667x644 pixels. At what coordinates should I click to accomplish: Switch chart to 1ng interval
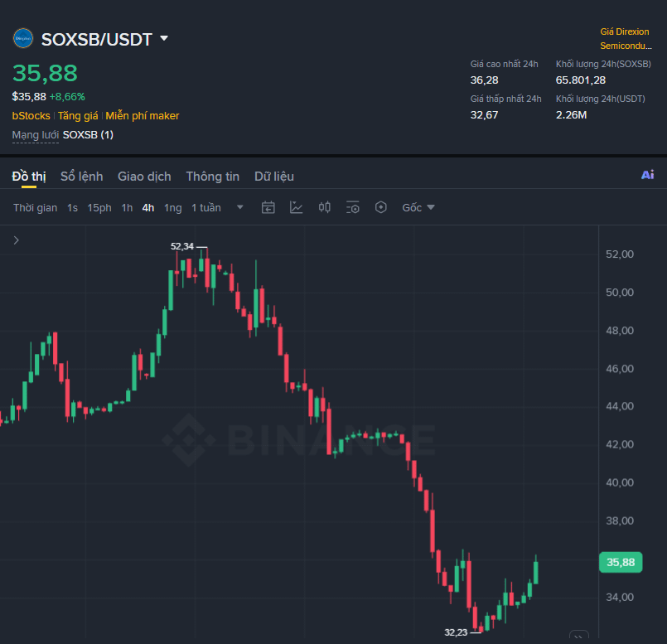(x=172, y=208)
